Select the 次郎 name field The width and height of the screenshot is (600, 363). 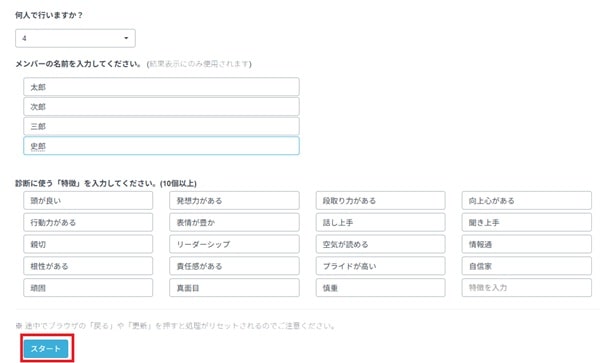point(161,107)
